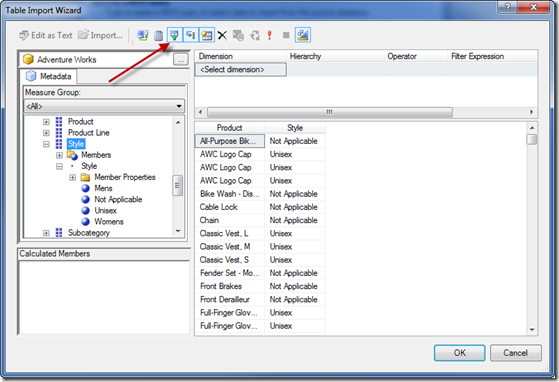Click the results grid scroll down arrow
The height and width of the screenshot is (382, 559).
tap(532, 330)
